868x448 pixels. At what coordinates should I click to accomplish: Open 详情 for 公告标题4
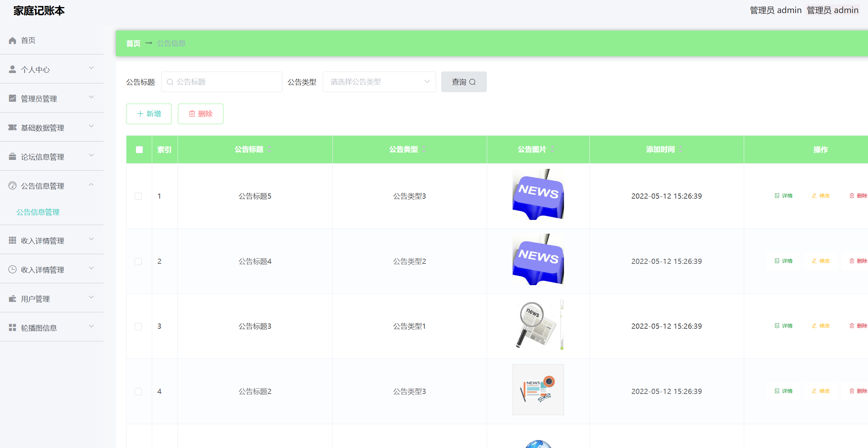[784, 261]
